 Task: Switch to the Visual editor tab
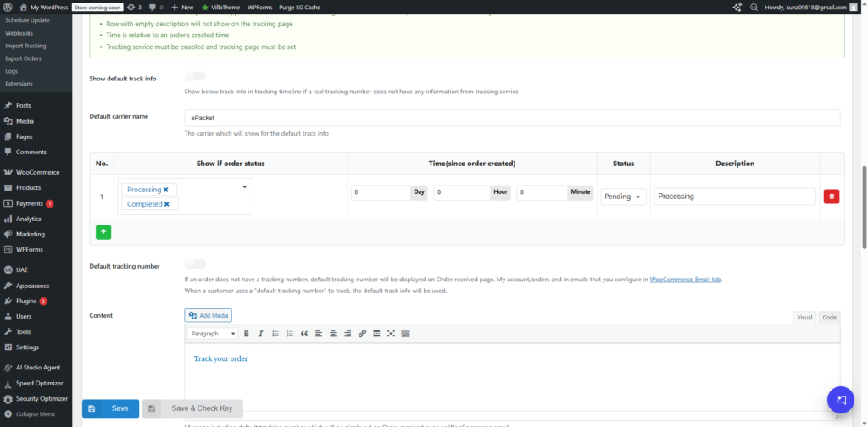click(x=804, y=318)
